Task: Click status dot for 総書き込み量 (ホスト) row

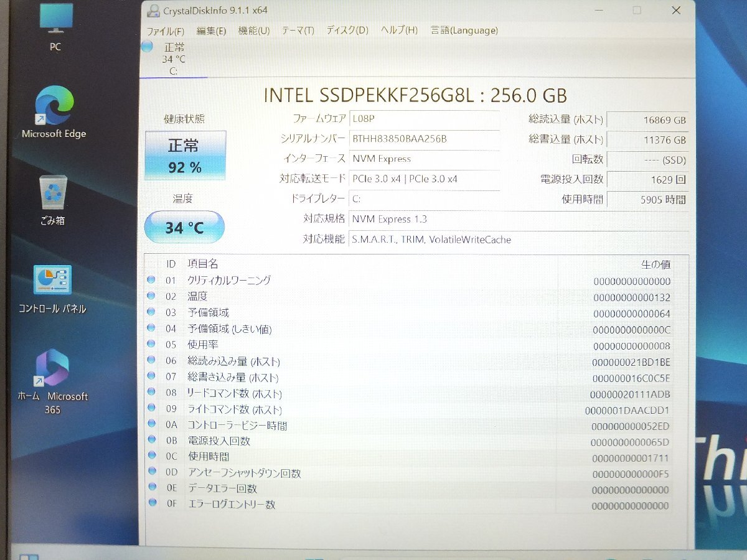Action: [x=151, y=376]
